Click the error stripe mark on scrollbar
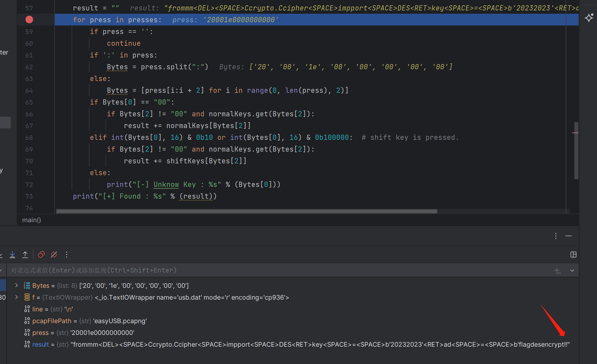 pos(575,133)
